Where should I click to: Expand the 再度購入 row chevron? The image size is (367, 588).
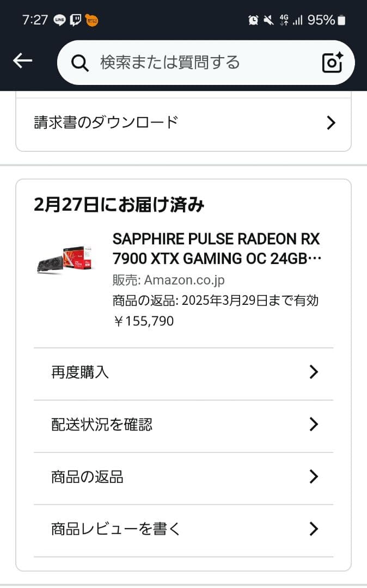click(x=313, y=372)
